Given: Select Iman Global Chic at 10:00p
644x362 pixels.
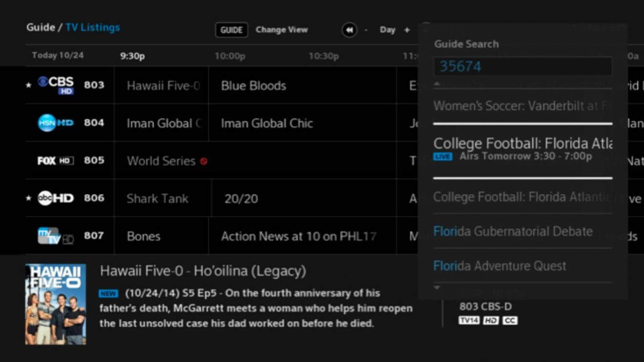Looking at the screenshot, I should pyautogui.click(x=302, y=123).
